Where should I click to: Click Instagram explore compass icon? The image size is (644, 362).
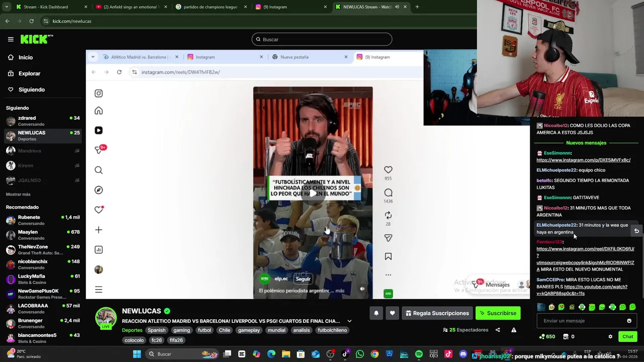tap(99, 190)
